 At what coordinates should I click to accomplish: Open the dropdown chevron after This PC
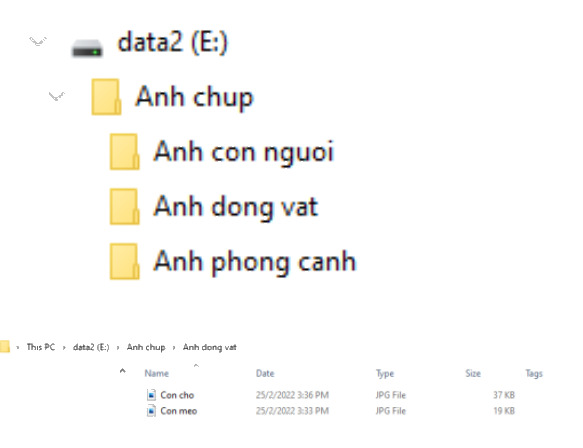64,348
